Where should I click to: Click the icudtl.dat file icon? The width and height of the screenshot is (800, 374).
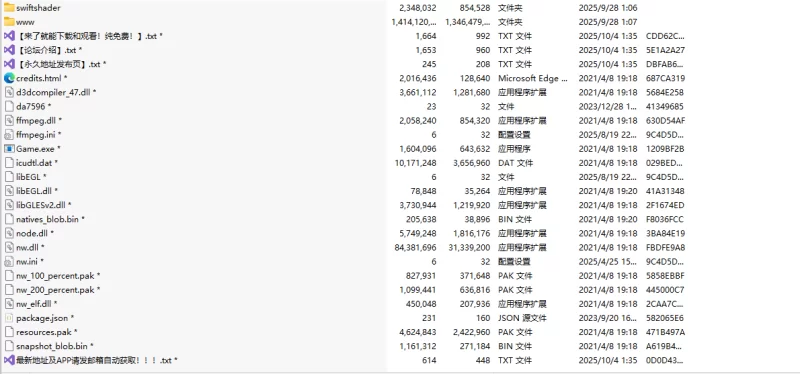point(9,163)
